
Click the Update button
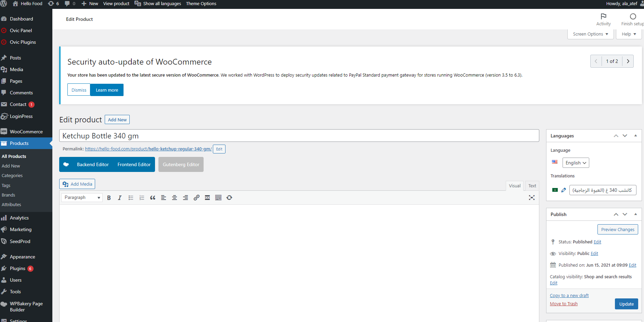(626, 304)
